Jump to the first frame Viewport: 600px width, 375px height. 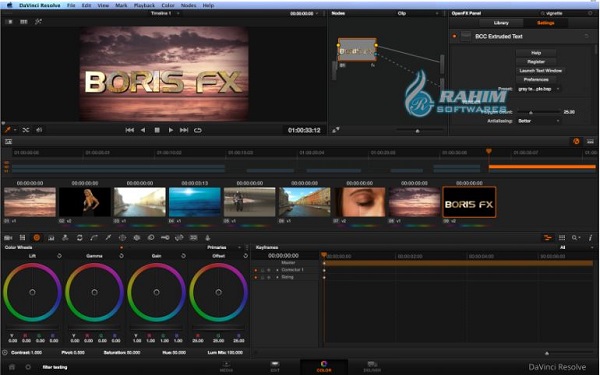[x=130, y=130]
